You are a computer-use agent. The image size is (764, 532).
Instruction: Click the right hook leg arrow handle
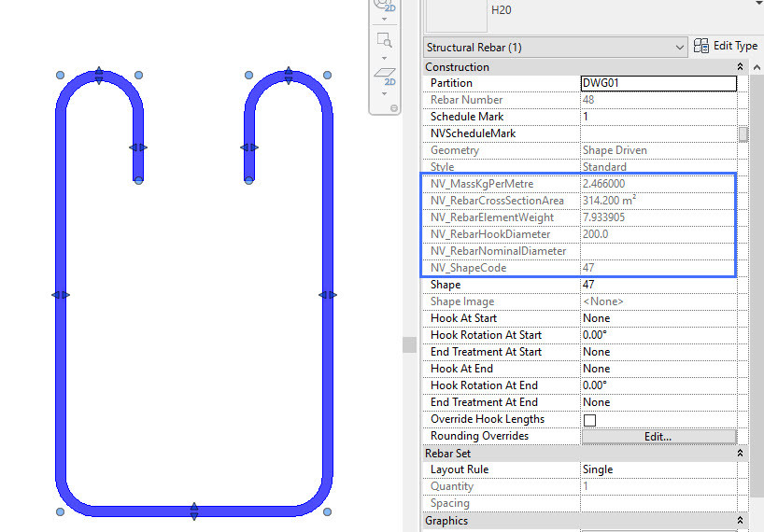click(x=249, y=147)
